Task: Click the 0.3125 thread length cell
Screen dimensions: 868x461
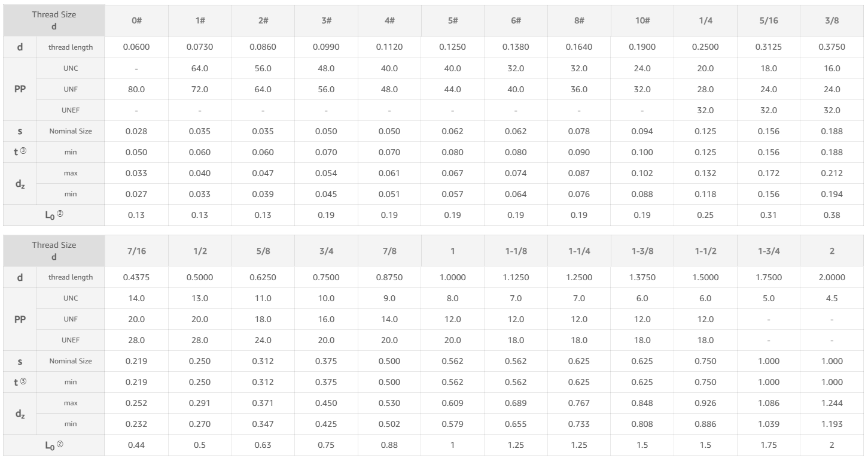Action: click(x=768, y=47)
